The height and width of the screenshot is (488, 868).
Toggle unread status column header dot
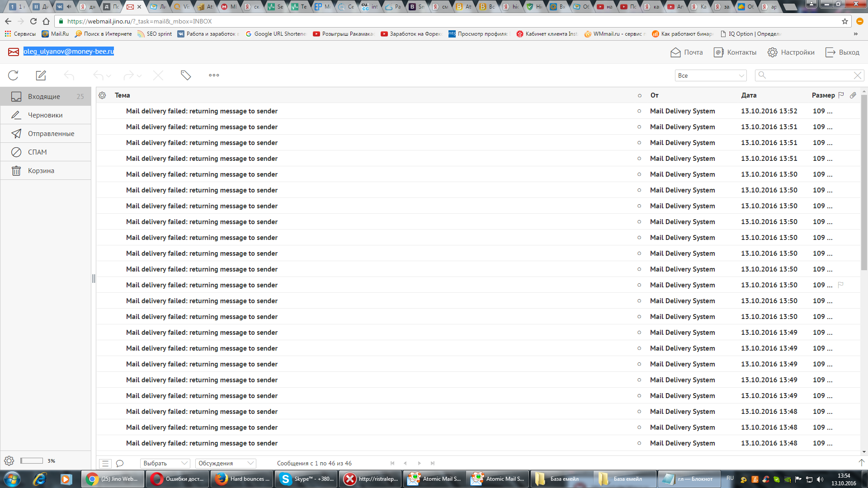639,95
